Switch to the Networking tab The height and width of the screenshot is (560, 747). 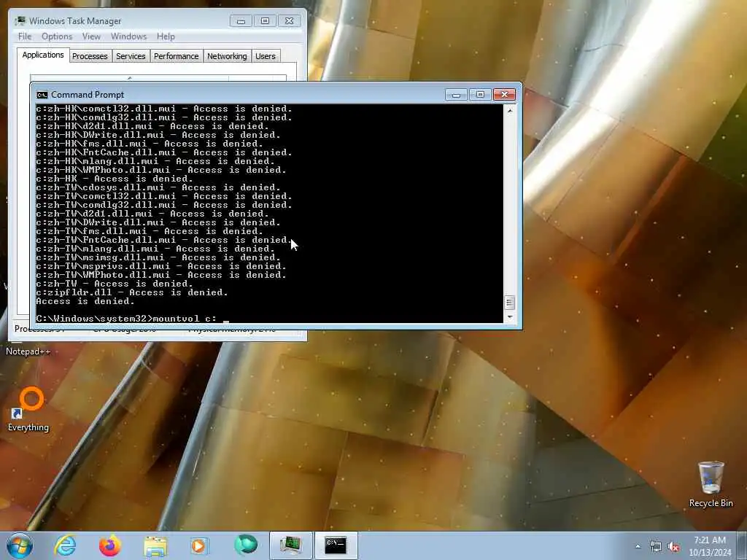coord(227,56)
